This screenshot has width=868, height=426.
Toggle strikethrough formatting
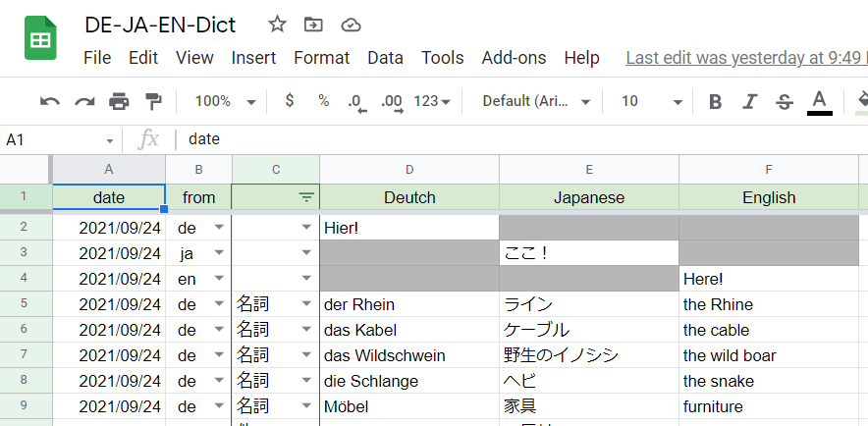tap(784, 102)
